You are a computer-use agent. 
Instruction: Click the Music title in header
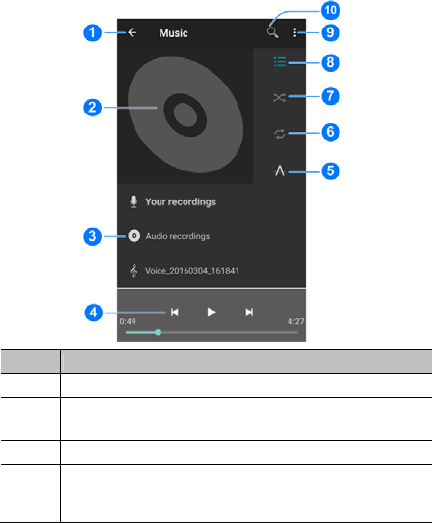click(173, 33)
